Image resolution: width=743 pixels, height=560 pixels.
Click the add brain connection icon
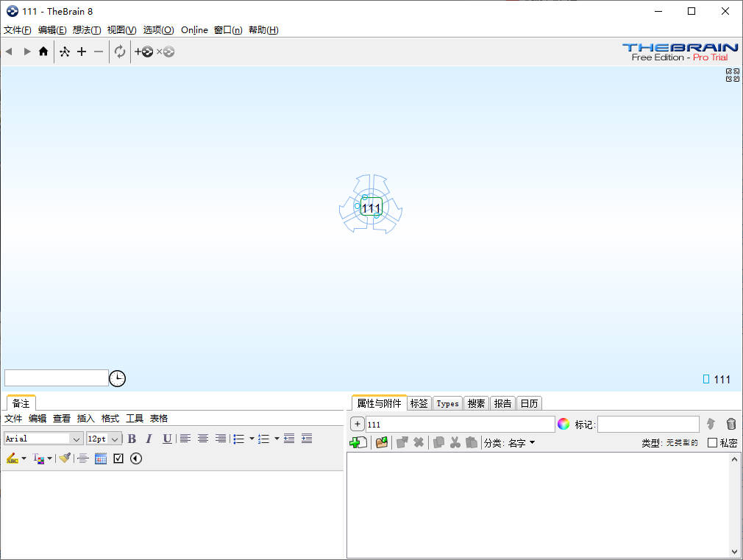(143, 52)
